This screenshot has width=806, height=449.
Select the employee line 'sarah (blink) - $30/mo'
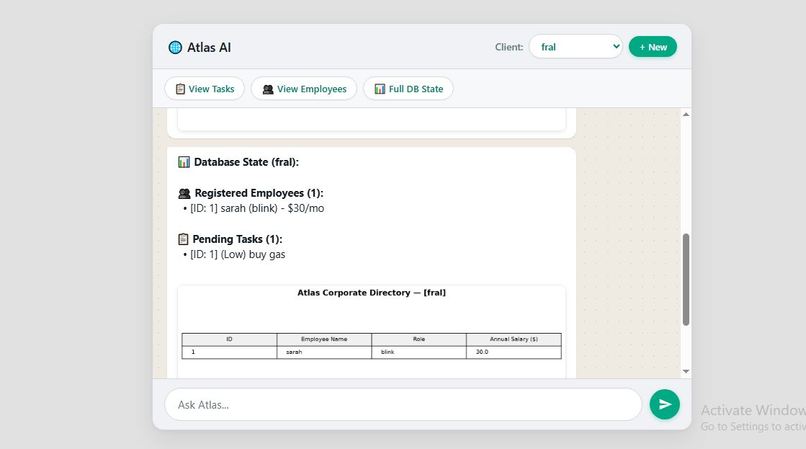272,208
